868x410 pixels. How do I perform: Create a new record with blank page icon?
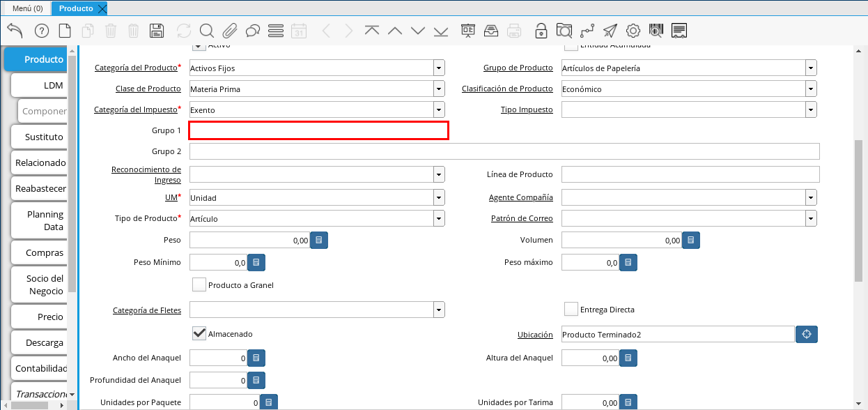[x=65, y=31]
